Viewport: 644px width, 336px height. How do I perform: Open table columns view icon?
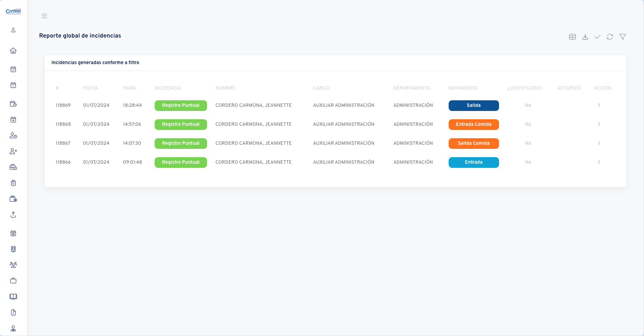pos(573,37)
